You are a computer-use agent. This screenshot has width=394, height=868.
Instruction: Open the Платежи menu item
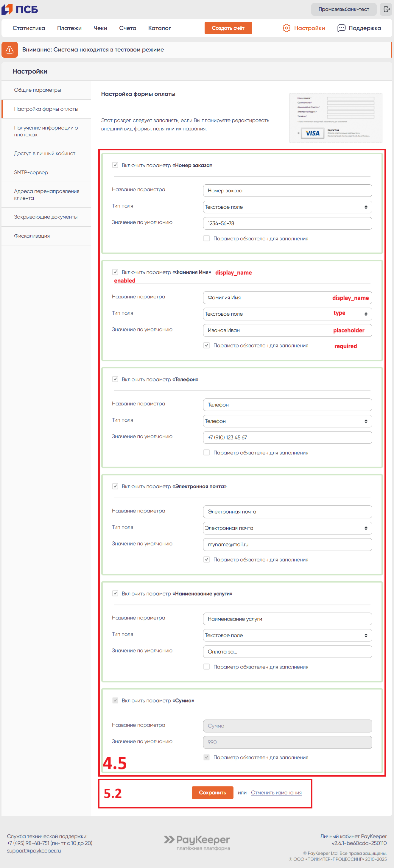click(69, 28)
